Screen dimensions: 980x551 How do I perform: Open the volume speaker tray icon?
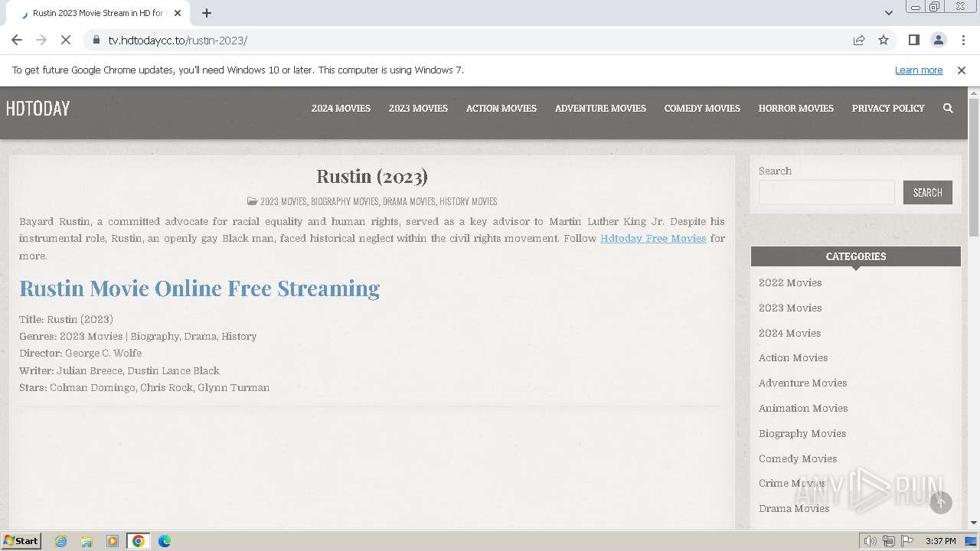[x=871, y=541]
